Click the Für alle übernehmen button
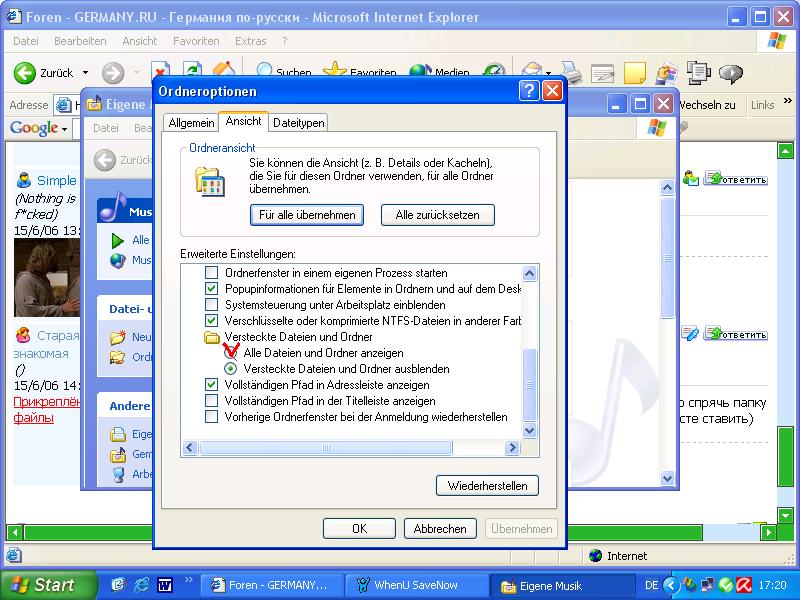Viewport: 800px width, 600px height. point(307,215)
